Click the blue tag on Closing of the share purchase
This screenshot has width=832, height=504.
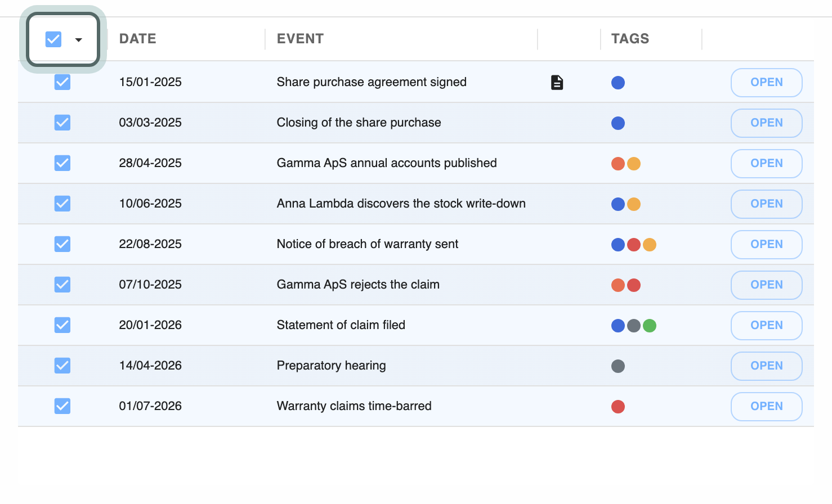point(618,123)
